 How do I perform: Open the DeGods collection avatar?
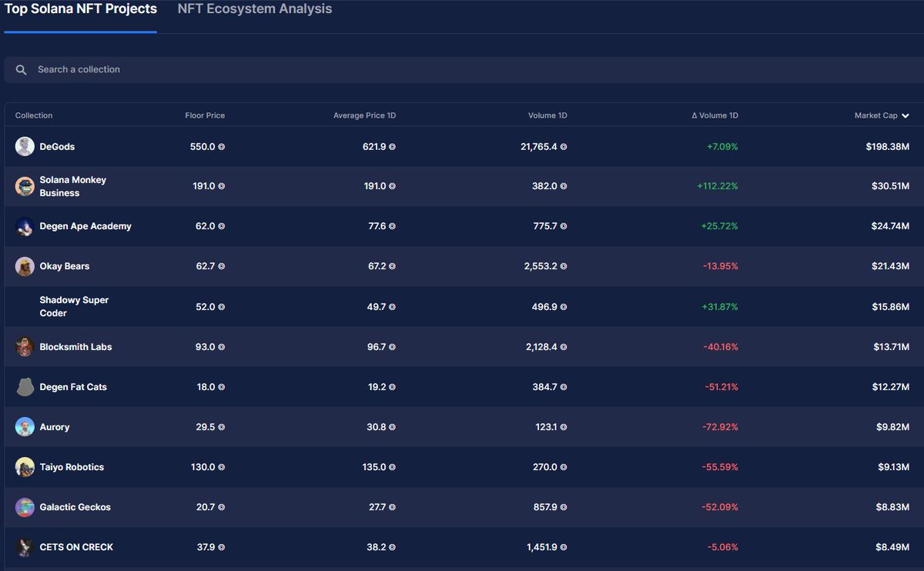(25, 146)
